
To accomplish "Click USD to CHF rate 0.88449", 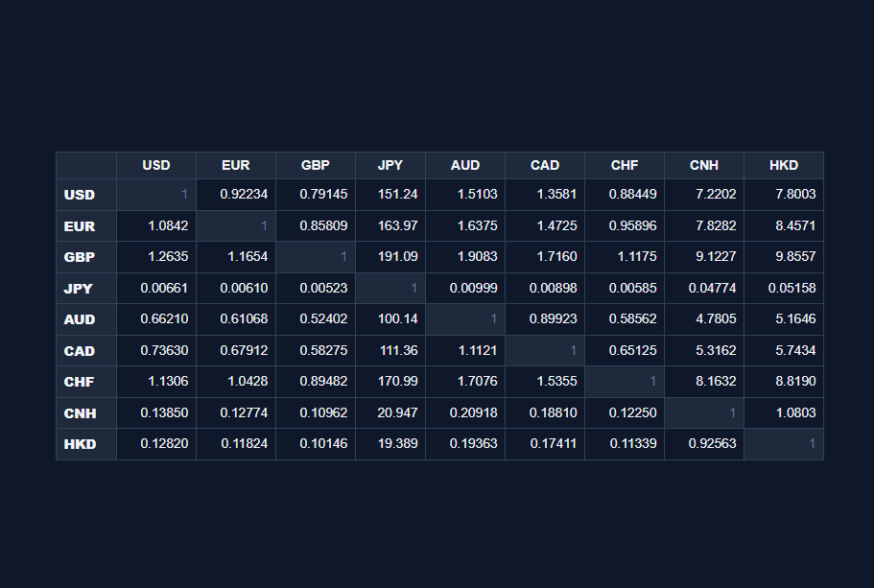I will (625, 195).
